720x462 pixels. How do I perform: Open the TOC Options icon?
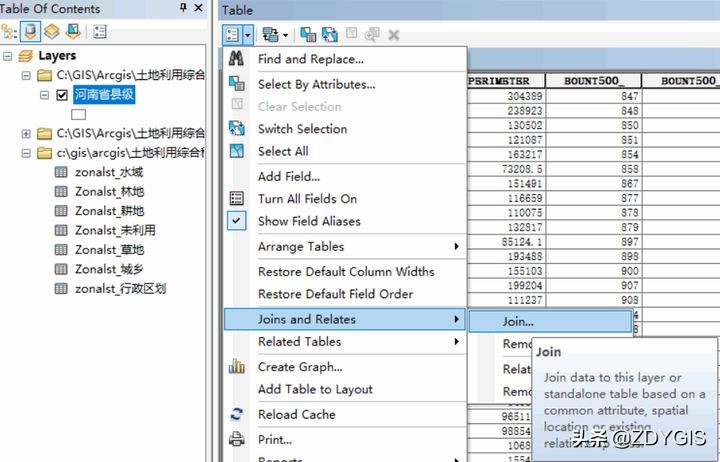pyautogui.click(x=100, y=32)
